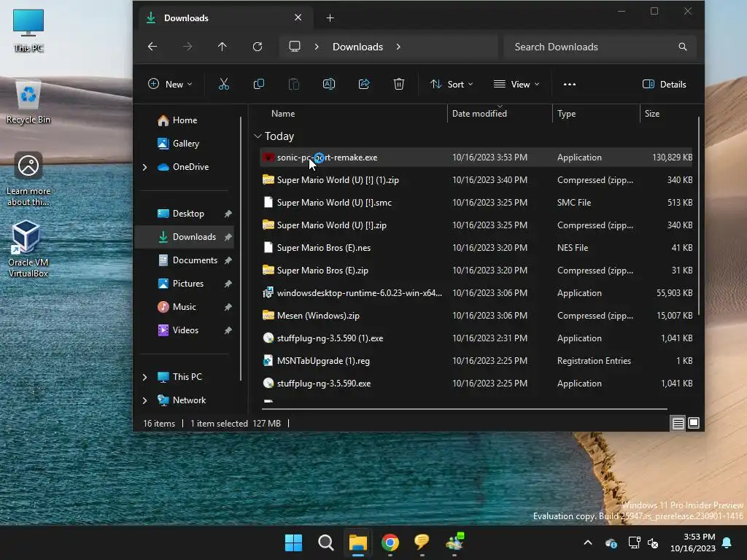The height and width of the screenshot is (560, 747).
Task: Select Super Mario Bros (E).nes file
Action: point(476,248)
